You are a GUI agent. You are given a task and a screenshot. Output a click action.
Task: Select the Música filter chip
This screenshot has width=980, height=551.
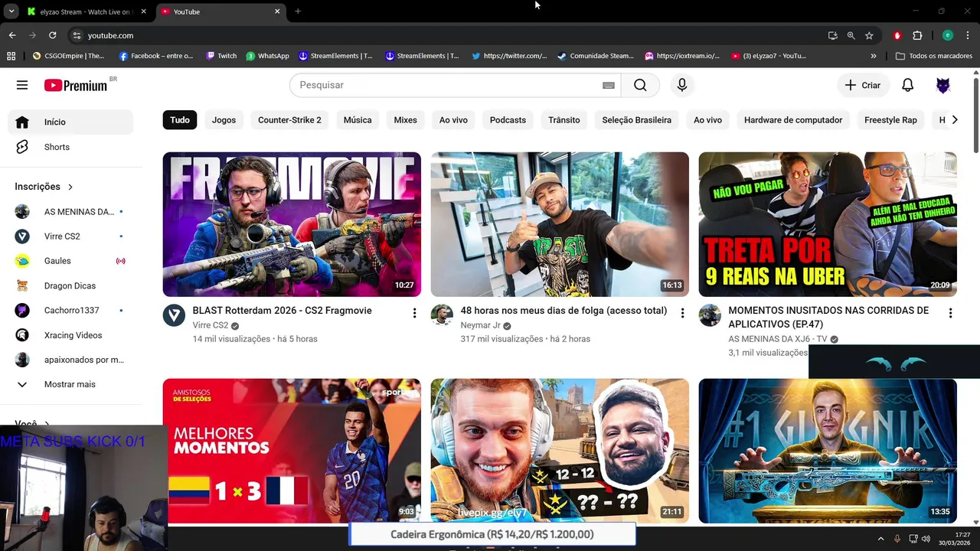click(x=358, y=120)
